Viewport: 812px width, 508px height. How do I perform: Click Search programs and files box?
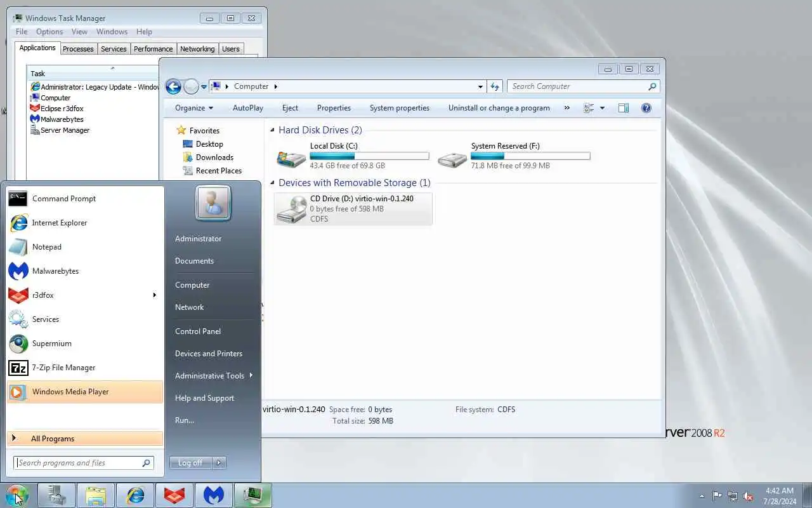(83, 463)
